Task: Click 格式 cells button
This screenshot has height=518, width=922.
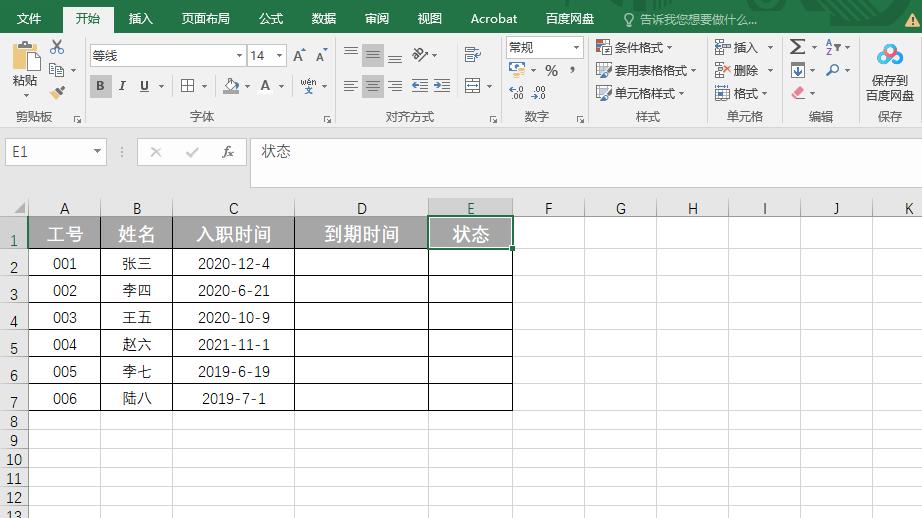Action: click(x=741, y=93)
